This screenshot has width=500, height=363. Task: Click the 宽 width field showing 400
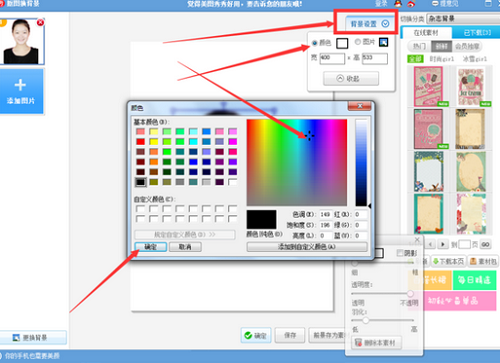[332, 59]
